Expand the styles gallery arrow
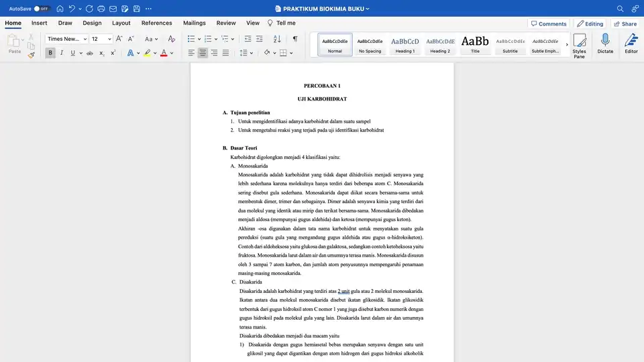 tap(567, 45)
